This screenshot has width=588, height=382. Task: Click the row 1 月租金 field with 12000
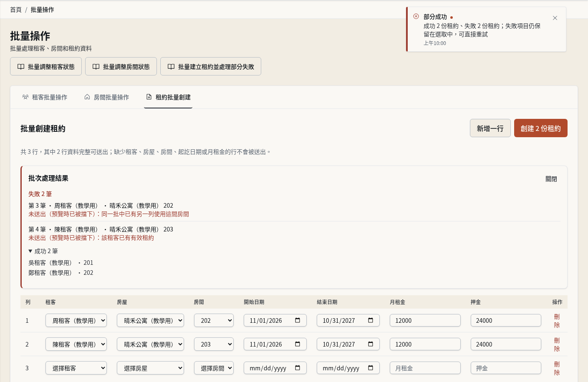point(425,320)
